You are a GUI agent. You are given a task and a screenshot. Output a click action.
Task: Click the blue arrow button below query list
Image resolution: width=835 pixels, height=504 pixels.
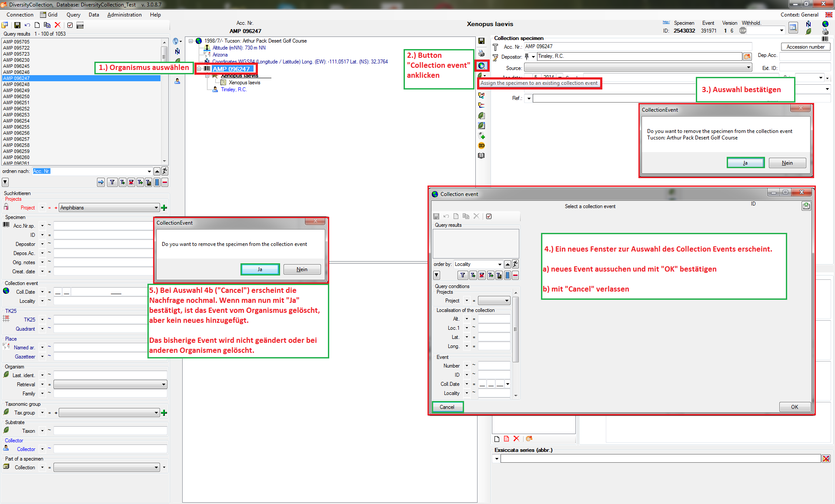(101, 182)
